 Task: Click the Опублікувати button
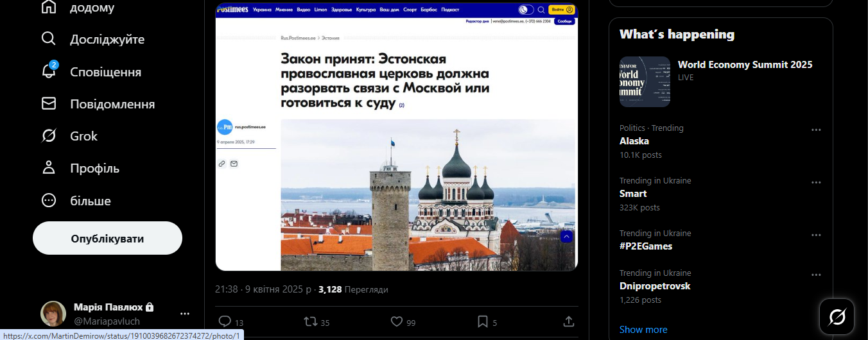pos(107,239)
